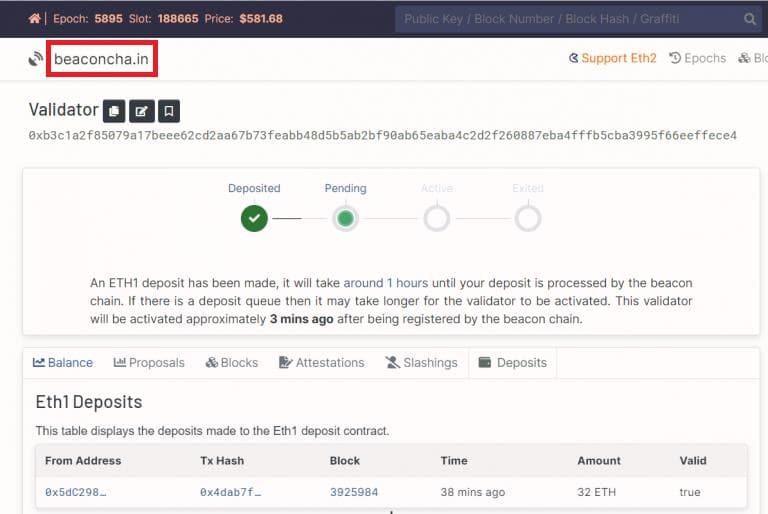Click the Eth1 Deposits heading
Viewport: 768px width, 514px height.
coord(89,402)
